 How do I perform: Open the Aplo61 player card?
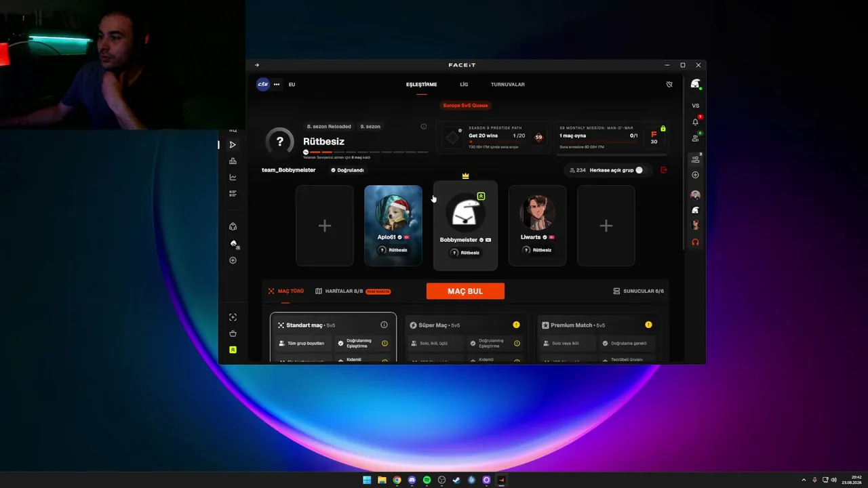click(393, 226)
